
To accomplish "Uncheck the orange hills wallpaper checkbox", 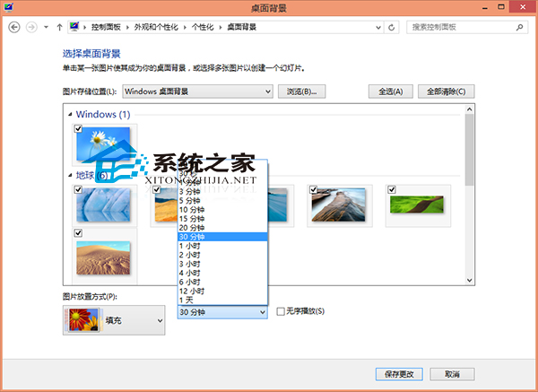I will [157, 189].
